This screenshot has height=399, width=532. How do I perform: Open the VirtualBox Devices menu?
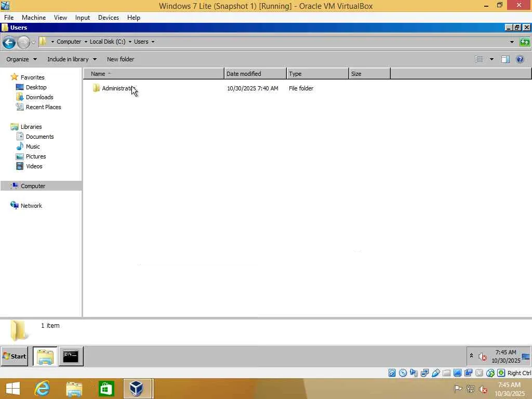tap(108, 18)
